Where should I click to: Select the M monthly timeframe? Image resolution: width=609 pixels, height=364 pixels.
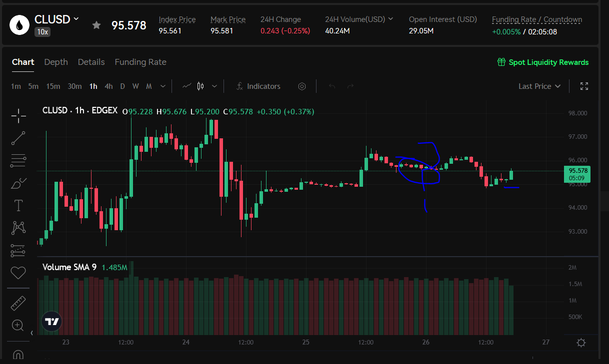coord(148,86)
